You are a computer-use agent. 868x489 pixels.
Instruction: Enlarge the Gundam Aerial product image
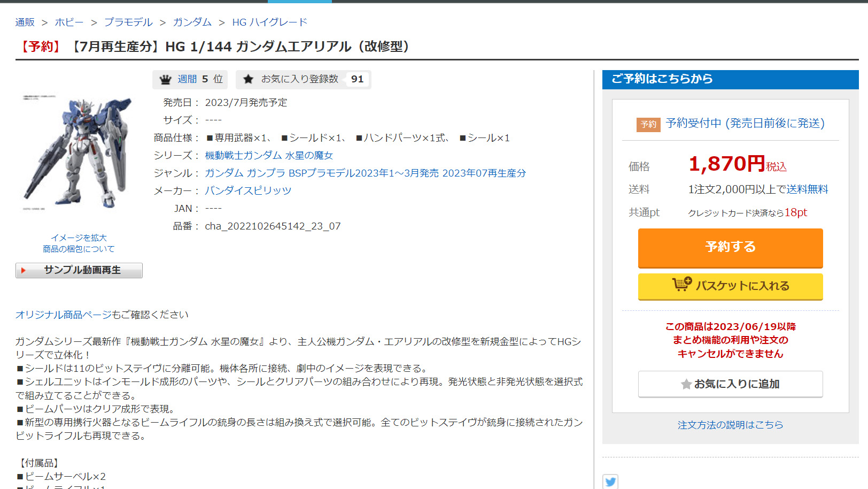tap(77, 152)
